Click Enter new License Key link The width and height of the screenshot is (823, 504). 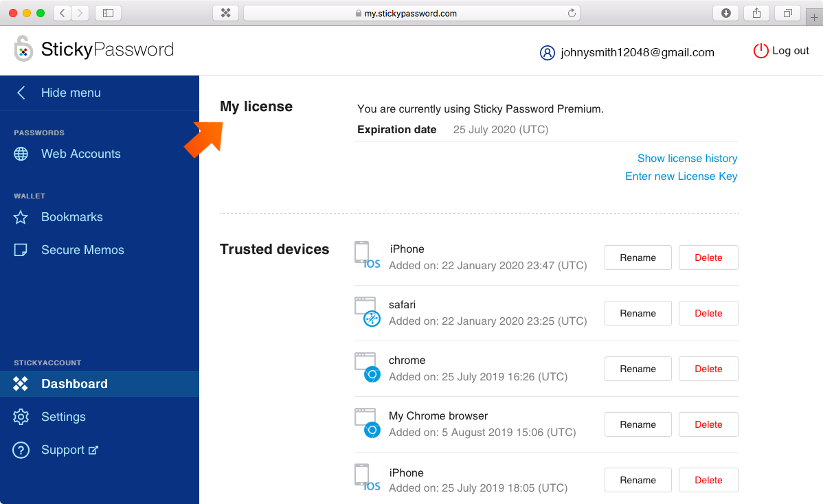pyautogui.click(x=681, y=176)
